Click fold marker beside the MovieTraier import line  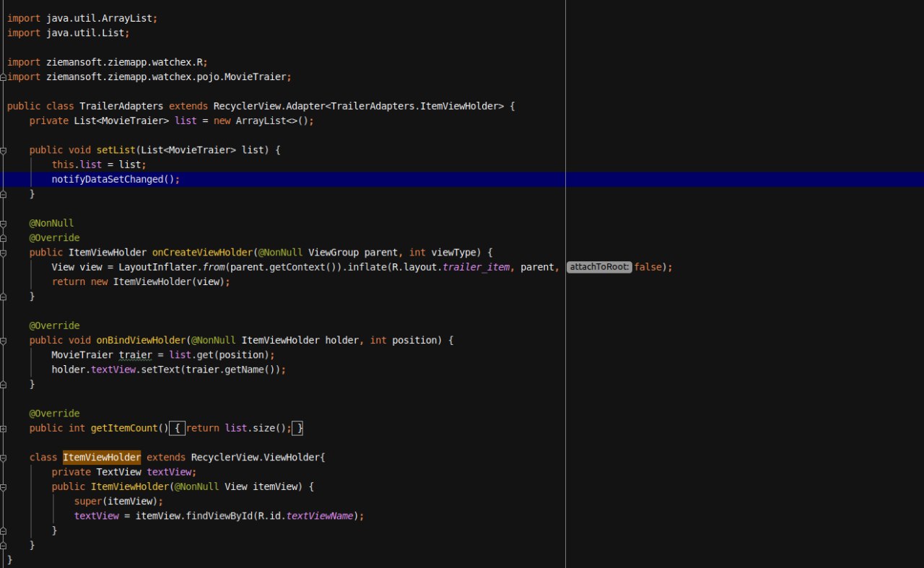click(x=4, y=77)
